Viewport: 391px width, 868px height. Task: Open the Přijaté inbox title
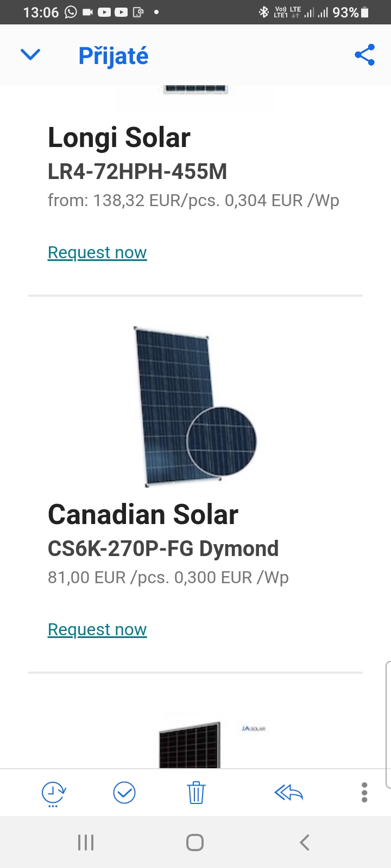[x=113, y=56]
